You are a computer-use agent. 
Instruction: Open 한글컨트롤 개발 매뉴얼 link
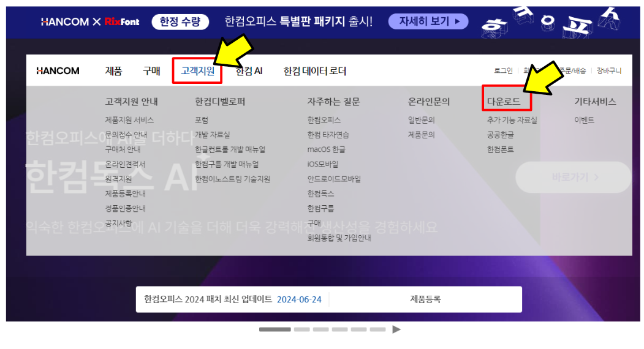[x=230, y=149]
